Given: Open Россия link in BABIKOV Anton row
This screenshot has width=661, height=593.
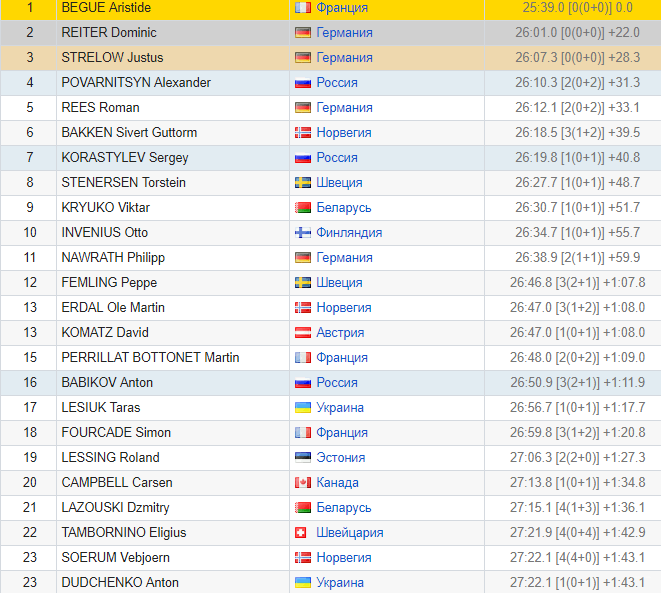Looking at the screenshot, I should (337, 383).
